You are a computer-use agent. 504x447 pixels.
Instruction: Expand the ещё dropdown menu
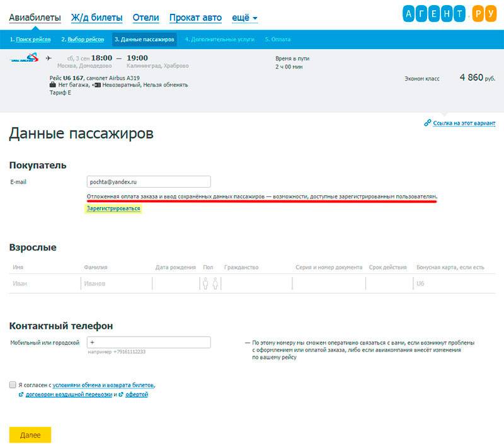coord(244,18)
